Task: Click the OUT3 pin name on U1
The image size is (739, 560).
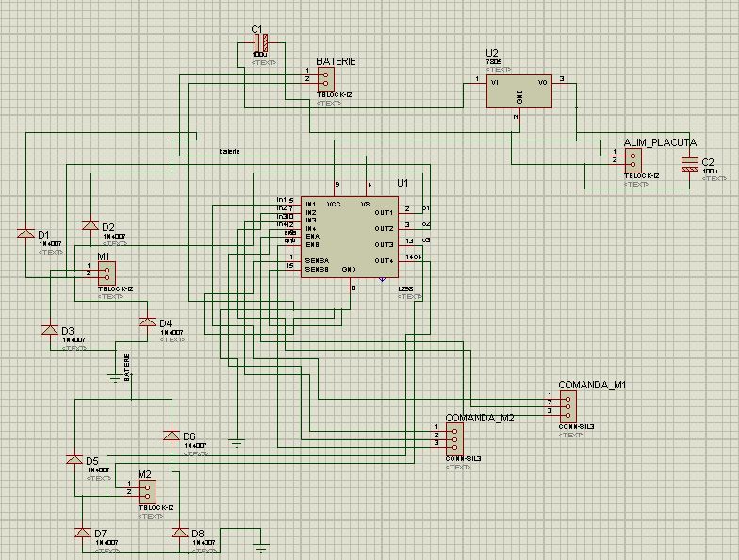Action: coord(384,245)
